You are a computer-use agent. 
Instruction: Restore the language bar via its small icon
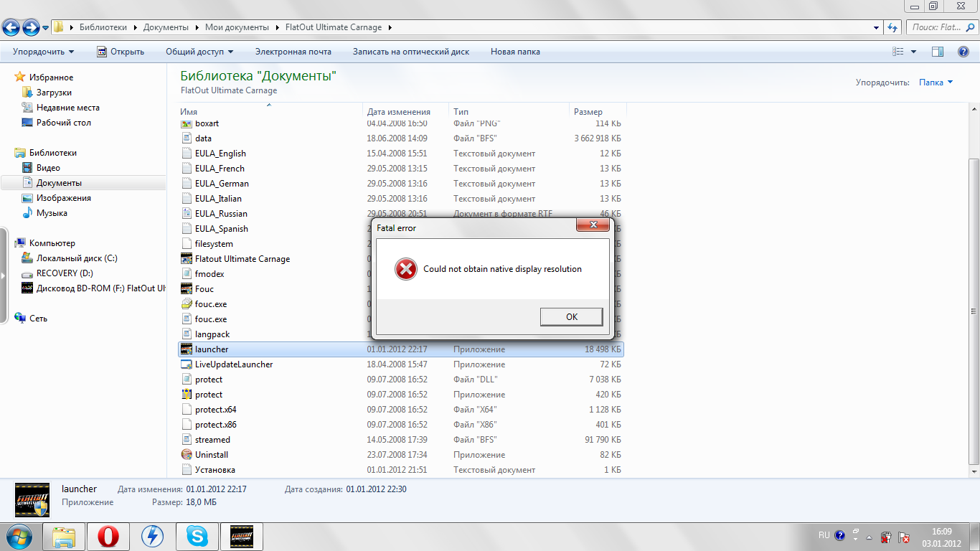pyautogui.click(x=857, y=532)
